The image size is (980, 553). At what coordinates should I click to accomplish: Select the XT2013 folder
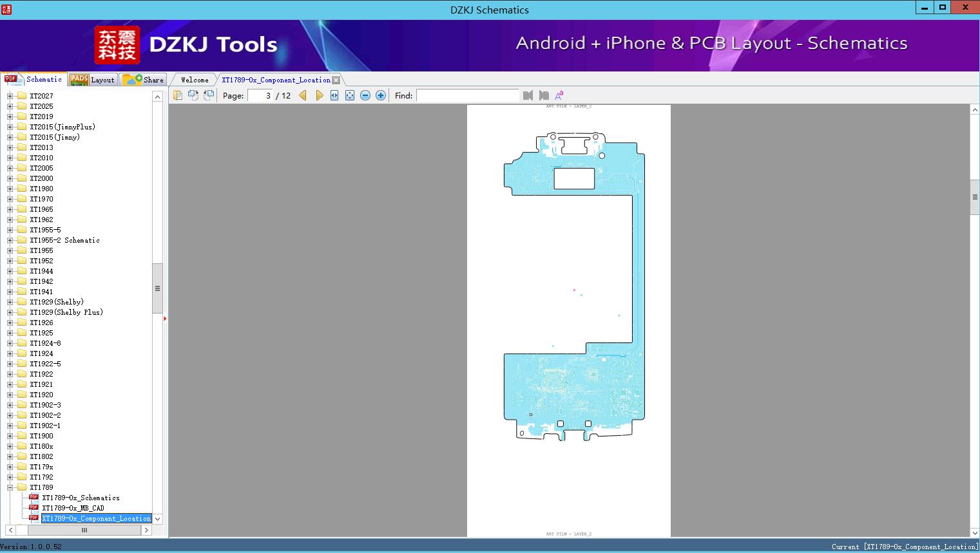pyautogui.click(x=41, y=147)
